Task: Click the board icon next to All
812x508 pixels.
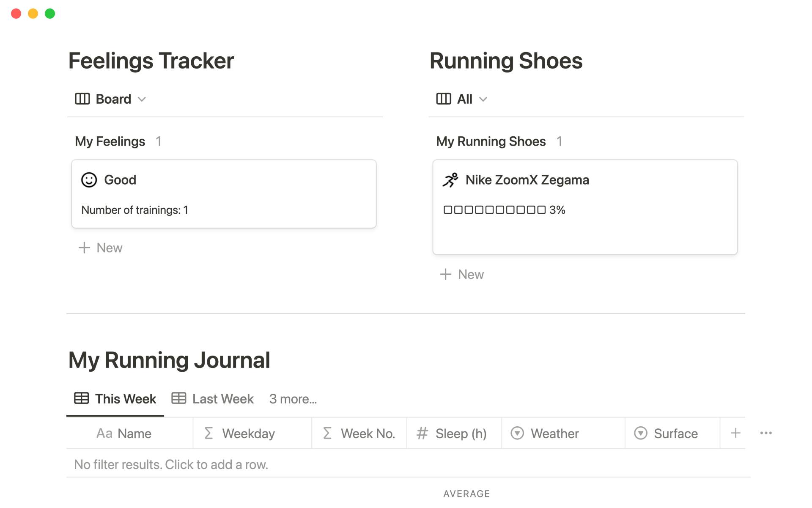Action: (x=443, y=99)
